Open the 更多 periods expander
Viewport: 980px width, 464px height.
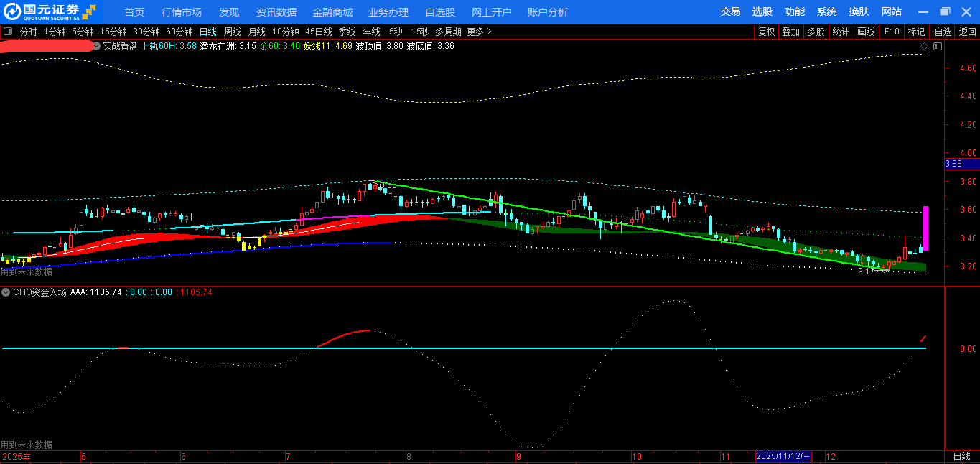(x=479, y=32)
